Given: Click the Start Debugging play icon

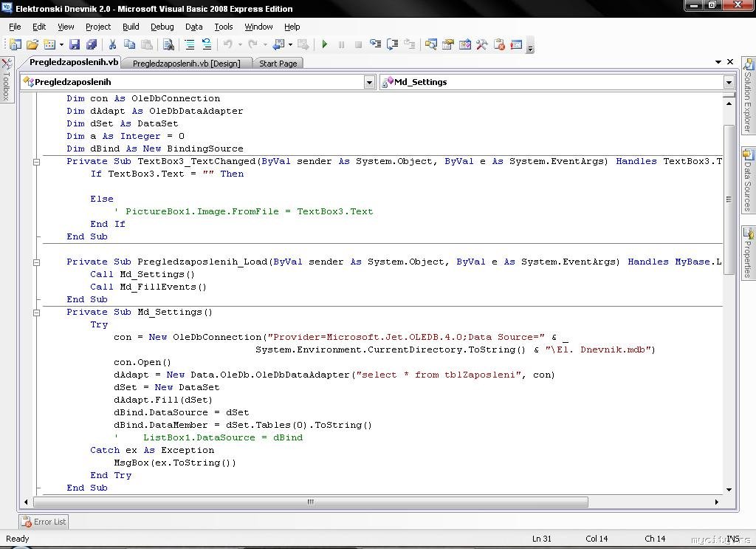Looking at the screenshot, I should point(324,44).
